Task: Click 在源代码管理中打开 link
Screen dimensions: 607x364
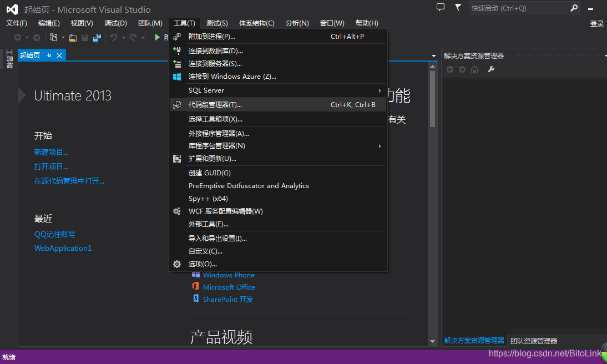Action: pos(69,181)
